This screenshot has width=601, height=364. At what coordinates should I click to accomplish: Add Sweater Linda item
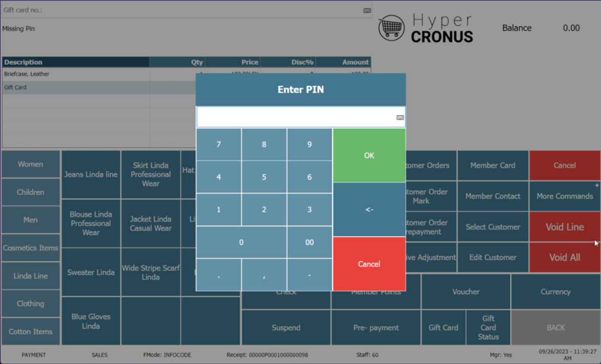coord(91,272)
